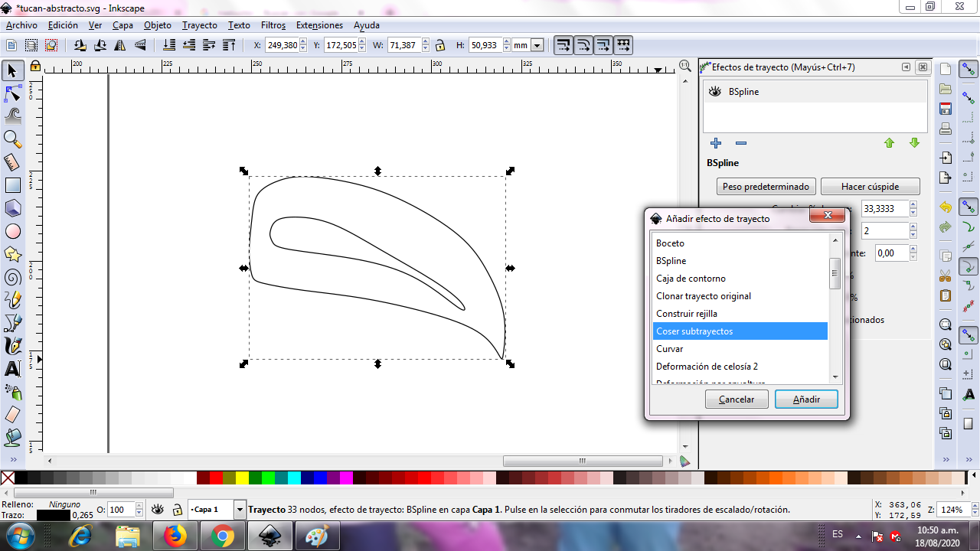Open the Filtros menu
980x551 pixels.
[273, 25]
